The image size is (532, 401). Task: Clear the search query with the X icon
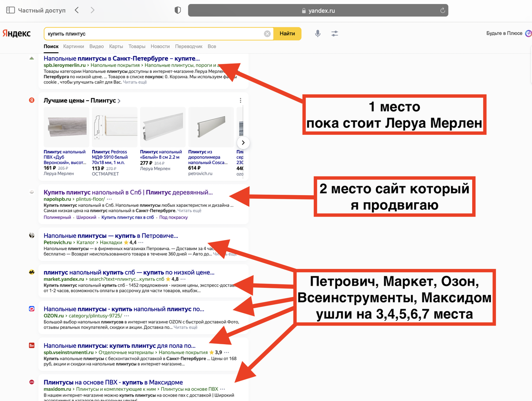tap(267, 34)
